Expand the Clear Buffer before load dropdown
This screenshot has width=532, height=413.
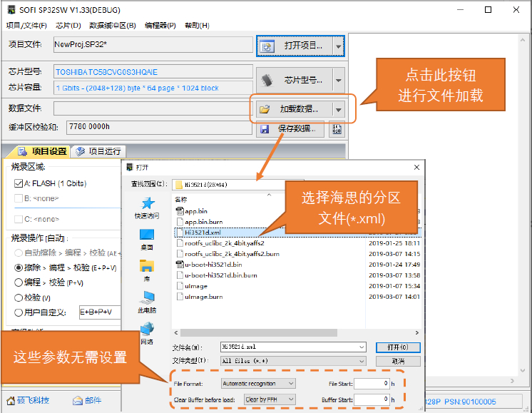(269, 399)
